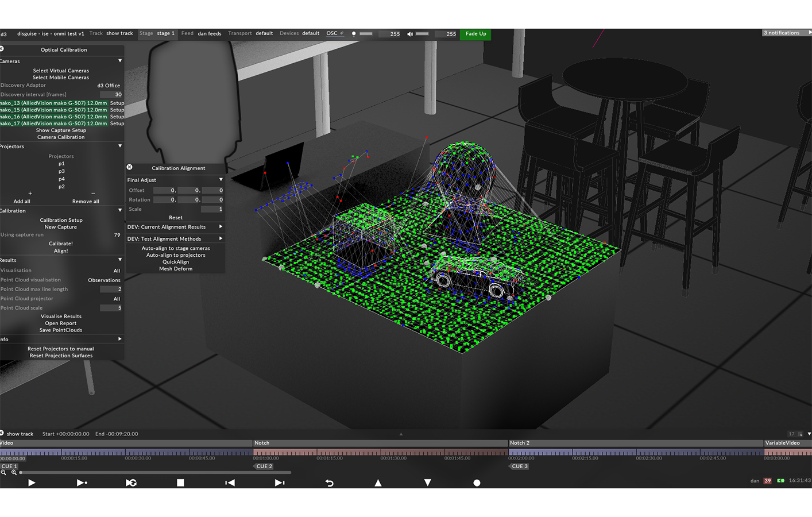Viewport: 812px width, 517px height.
Task: Click the Discovery interval frames field
Action: 111,94
